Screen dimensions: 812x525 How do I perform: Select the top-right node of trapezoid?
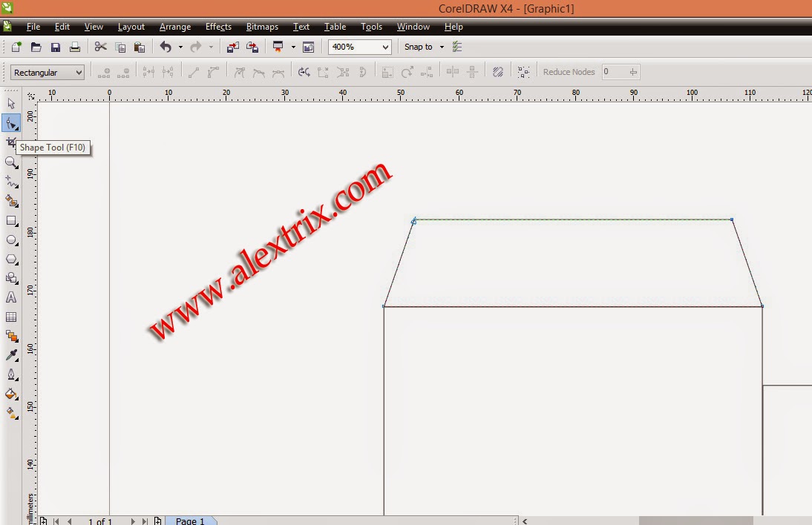pos(732,219)
